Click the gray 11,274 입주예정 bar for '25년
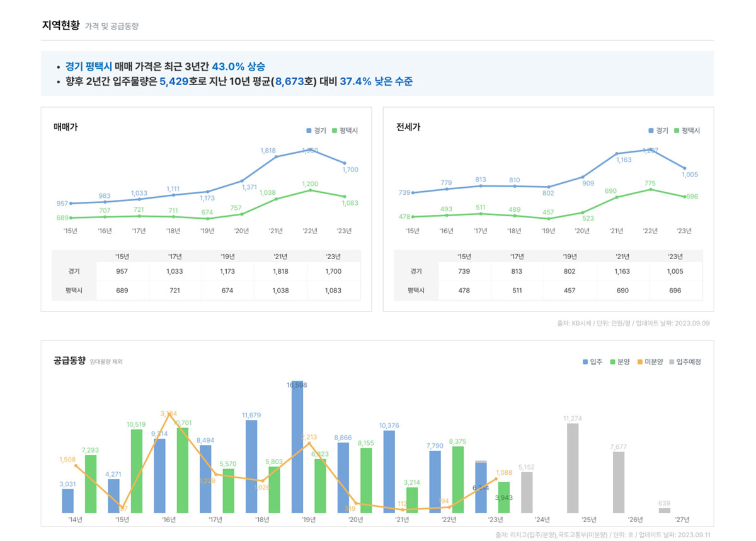Image resolution: width=756 pixels, height=541 pixels. click(573, 468)
